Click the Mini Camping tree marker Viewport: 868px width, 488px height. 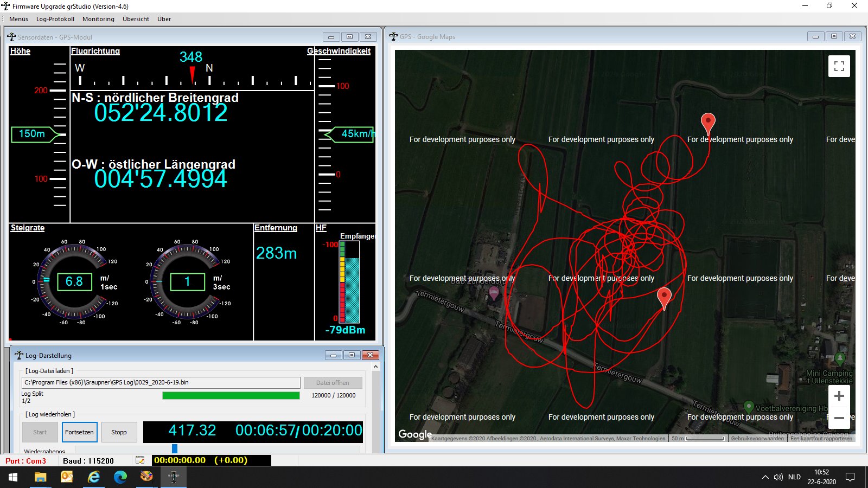(840, 358)
